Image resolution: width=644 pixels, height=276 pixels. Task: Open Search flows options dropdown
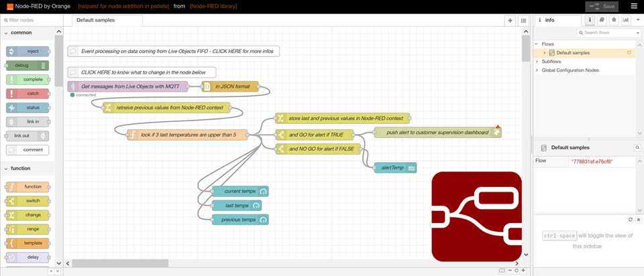point(638,33)
